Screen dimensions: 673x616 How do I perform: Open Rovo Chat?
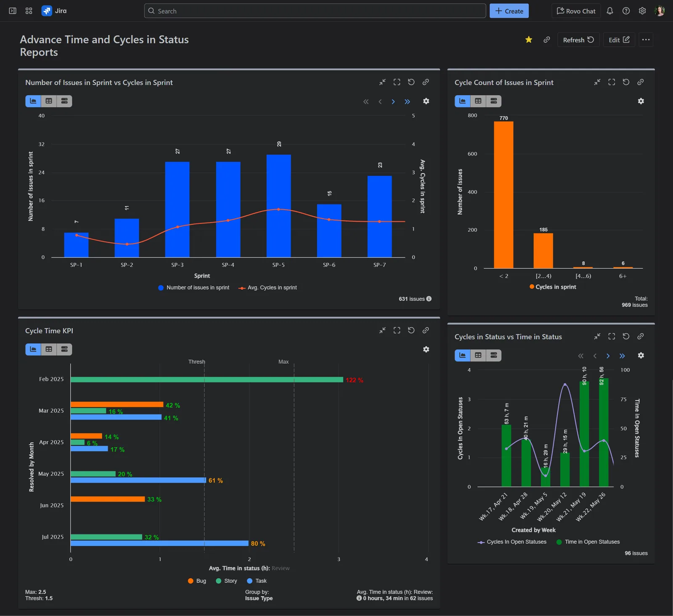[576, 11]
